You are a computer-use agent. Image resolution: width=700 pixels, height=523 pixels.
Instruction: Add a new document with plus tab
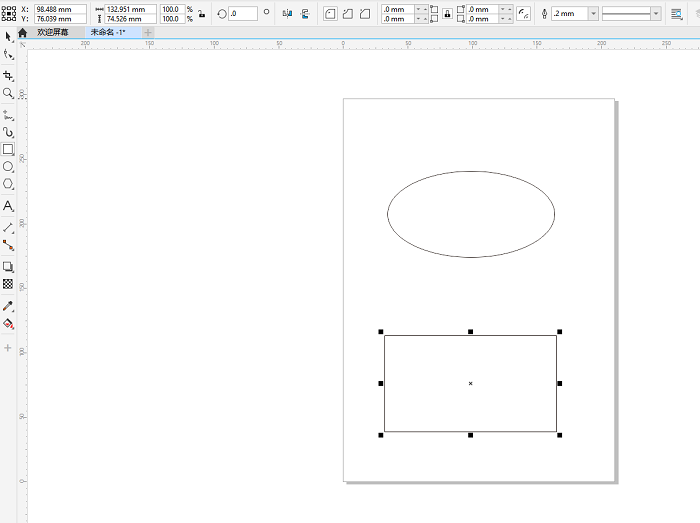[149, 32]
